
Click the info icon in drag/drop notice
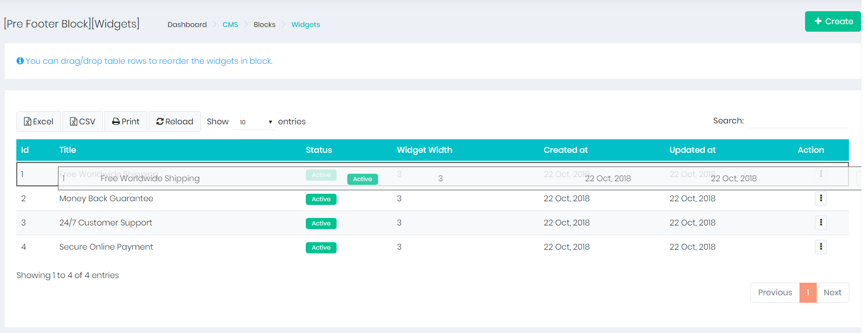pyautogui.click(x=20, y=61)
